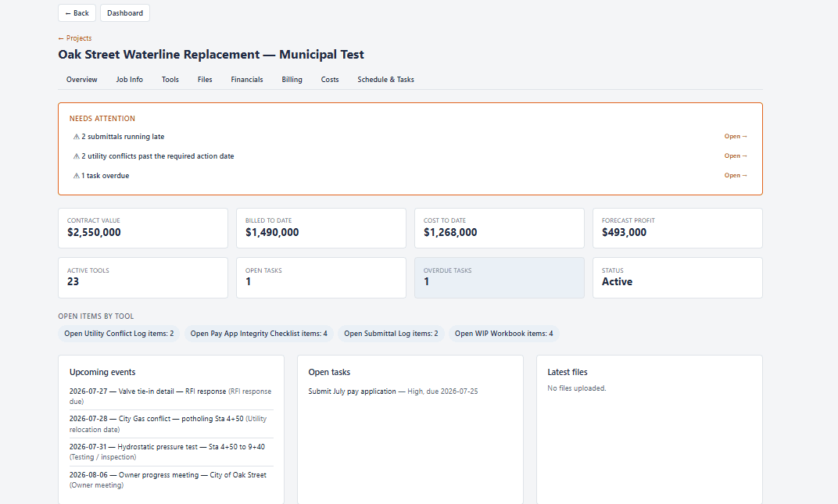Screen dimensions: 838x504
Task: Open the Open Tasks count card
Action: [x=321, y=278]
